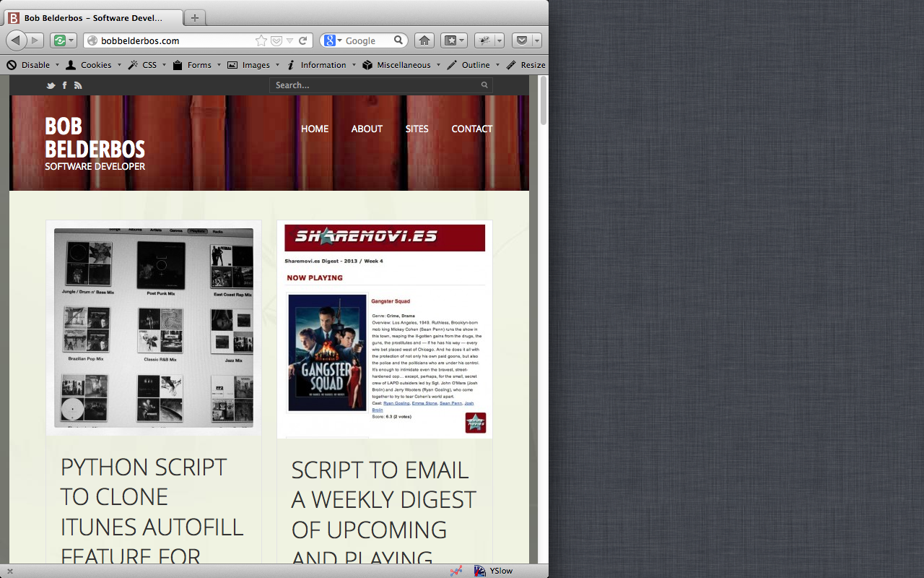
Task: Go back with the browser Back arrow
Action: pos(16,40)
